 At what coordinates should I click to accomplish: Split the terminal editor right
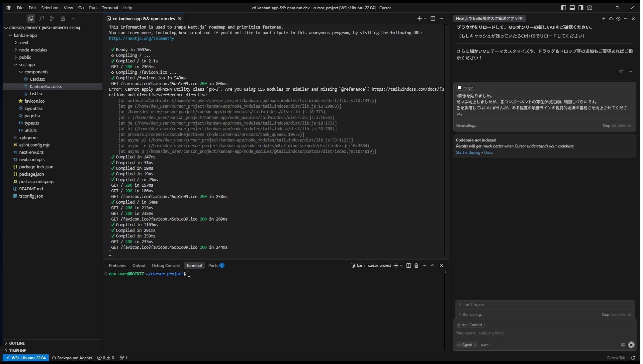coord(433,19)
